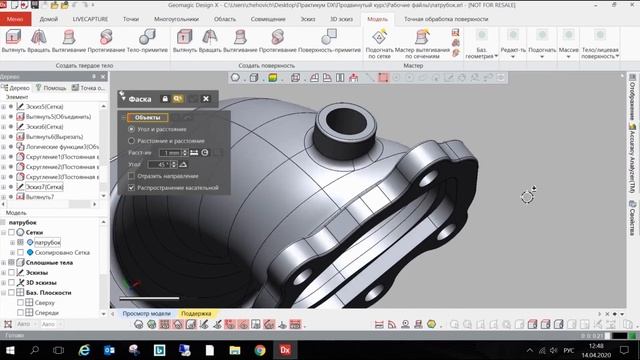Select surface Revolve tool in Создать поверхность group
Viewport: 640px width, 360px height.
tap(210, 41)
